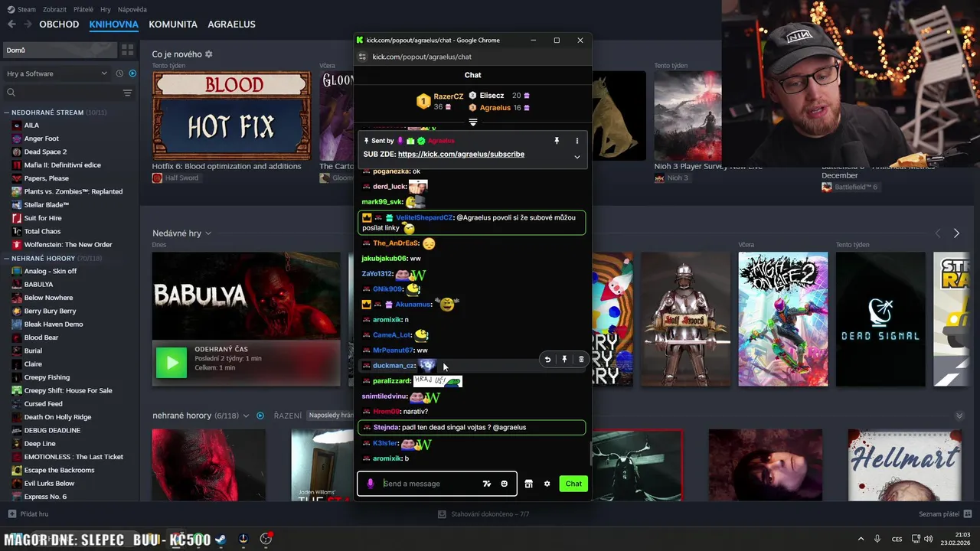
Task: Select Papers, Please in the library list
Action: point(46,178)
